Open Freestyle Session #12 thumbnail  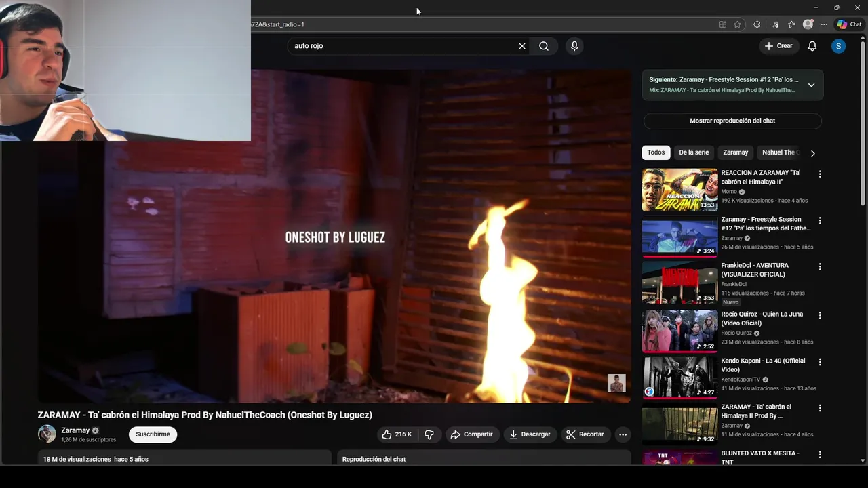[679, 236]
